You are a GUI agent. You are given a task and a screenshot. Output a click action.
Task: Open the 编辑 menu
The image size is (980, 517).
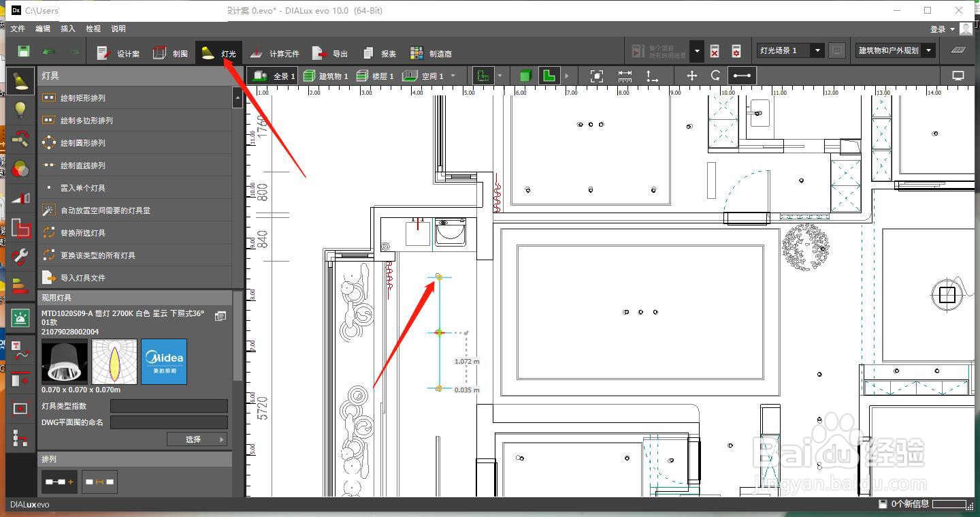click(43, 29)
